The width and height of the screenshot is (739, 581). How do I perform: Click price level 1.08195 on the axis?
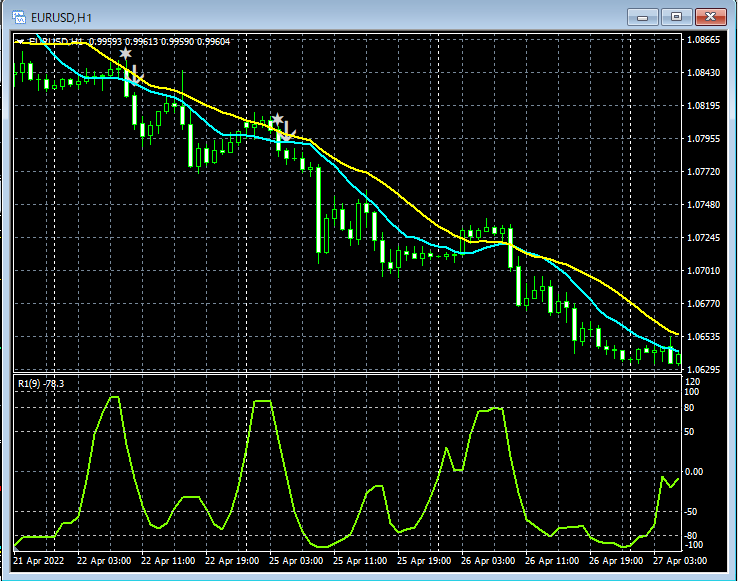click(x=704, y=106)
